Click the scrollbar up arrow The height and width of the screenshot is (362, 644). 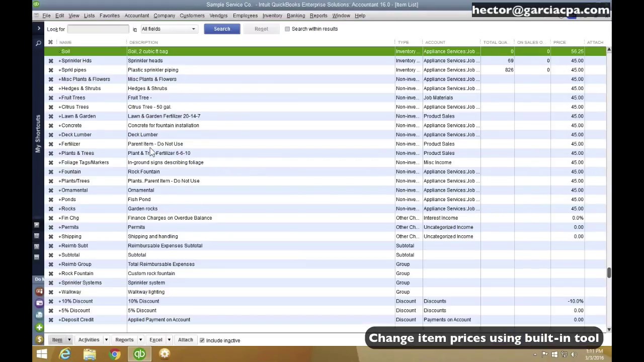609,50
